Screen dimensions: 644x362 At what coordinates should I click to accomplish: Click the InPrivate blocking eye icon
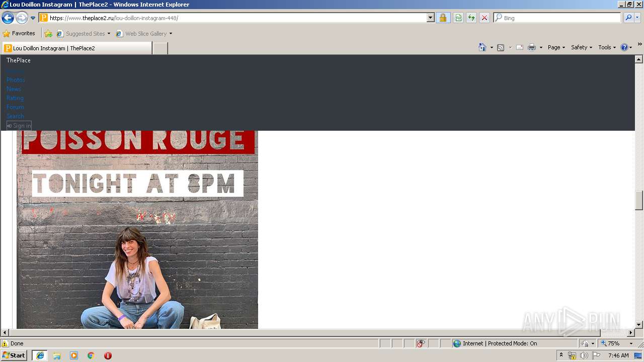[421, 343]
